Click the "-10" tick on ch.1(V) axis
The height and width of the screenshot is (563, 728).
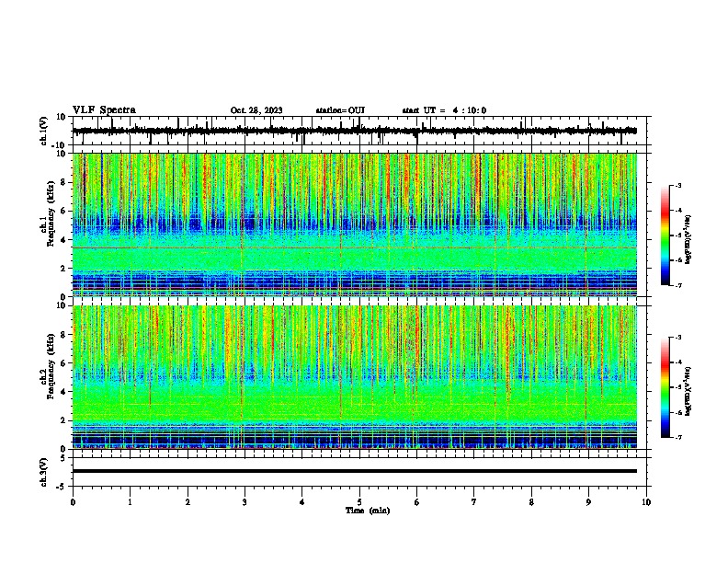point(60,145)
